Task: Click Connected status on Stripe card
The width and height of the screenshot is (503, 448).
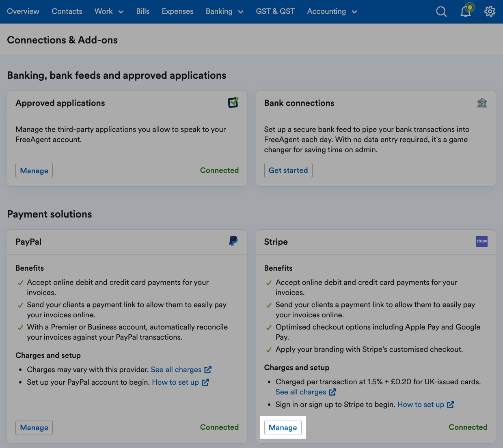Action: [x=468, y=427]
